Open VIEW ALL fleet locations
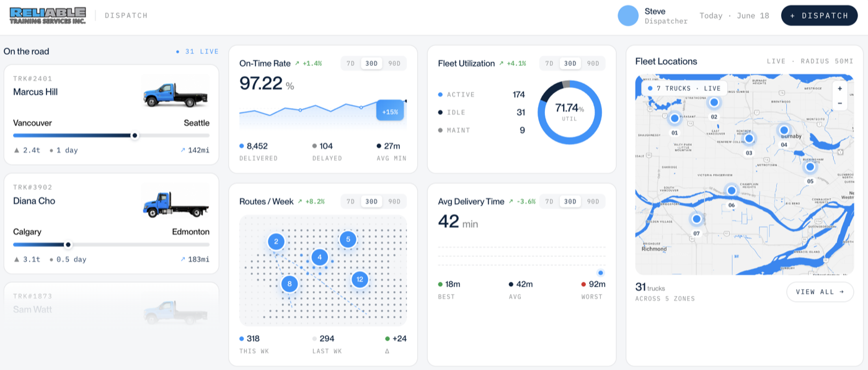868x370 pixels. pos(820,292)
